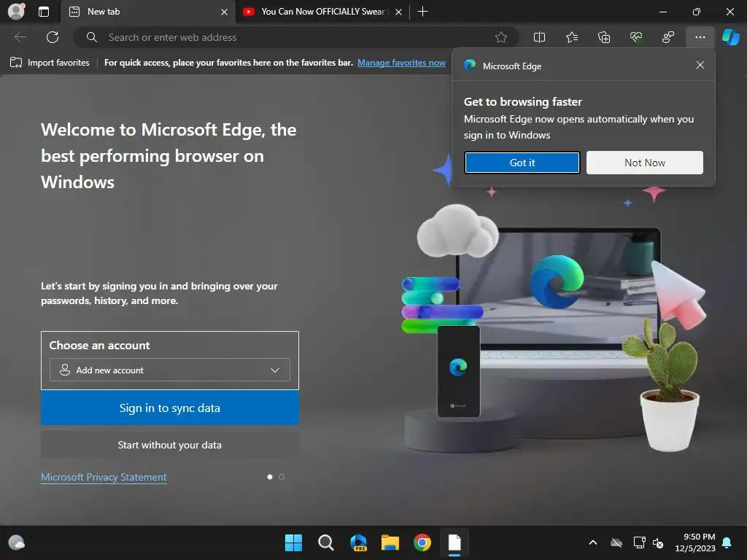747x560 pixels.
Task: Close the Microsoft Edge popup
Action: [700, 65]
